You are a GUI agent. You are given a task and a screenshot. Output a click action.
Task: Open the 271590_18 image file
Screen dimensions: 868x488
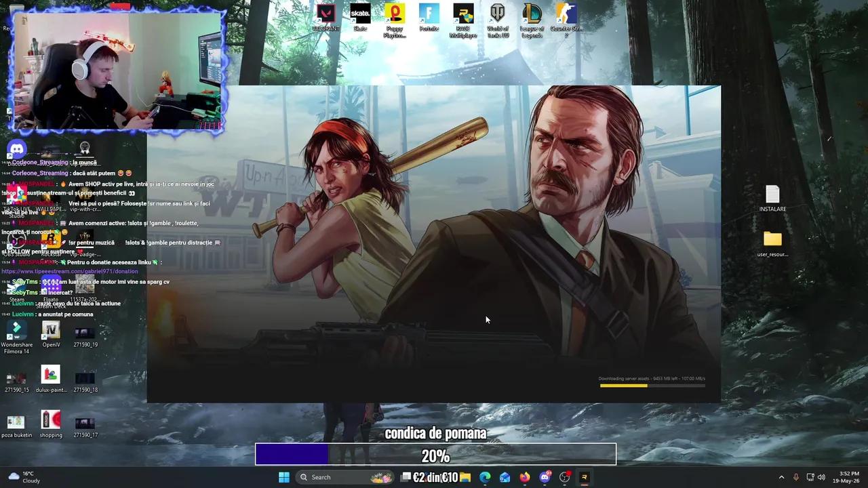point(85,380)
